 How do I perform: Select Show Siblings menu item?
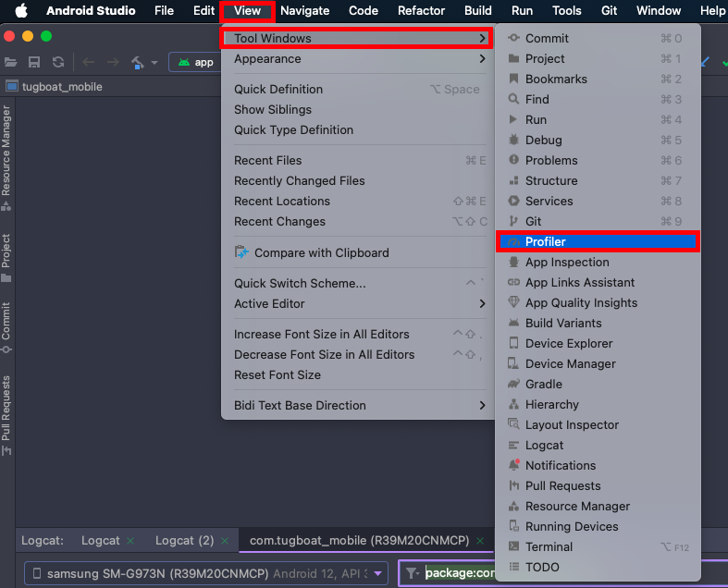357,109
